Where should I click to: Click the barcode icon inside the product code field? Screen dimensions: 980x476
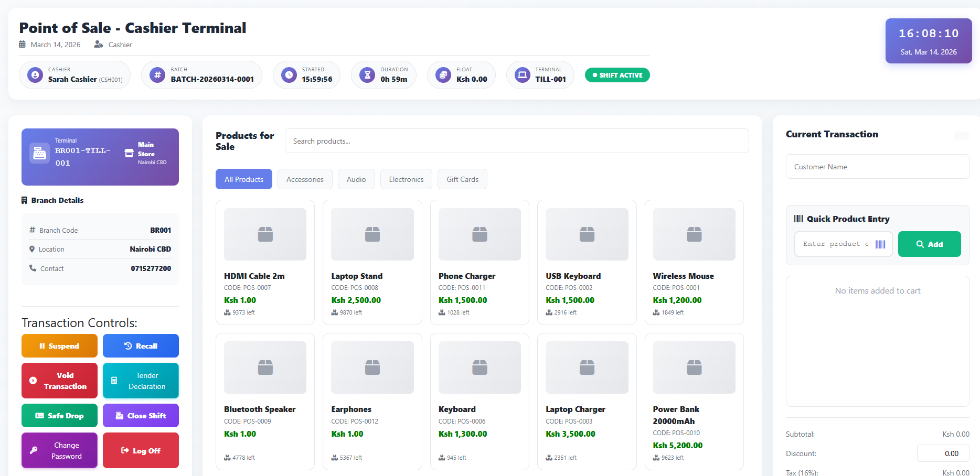881,244
